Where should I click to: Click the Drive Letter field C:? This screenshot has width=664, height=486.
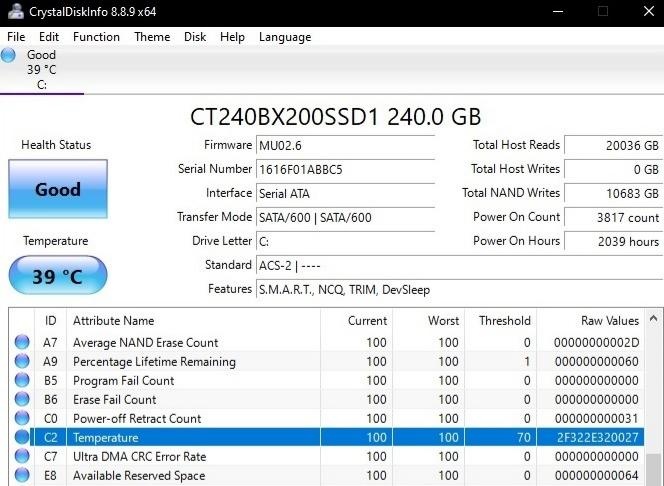[x=345, y=242]
